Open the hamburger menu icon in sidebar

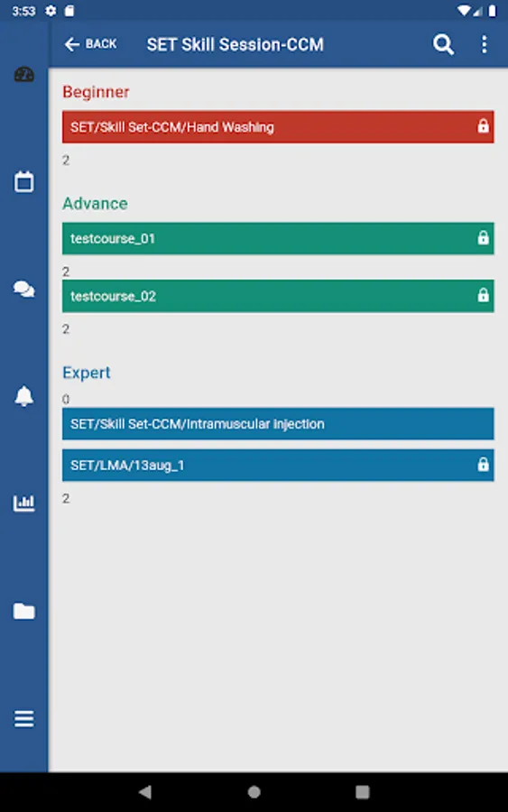click(x=23, y=719)
